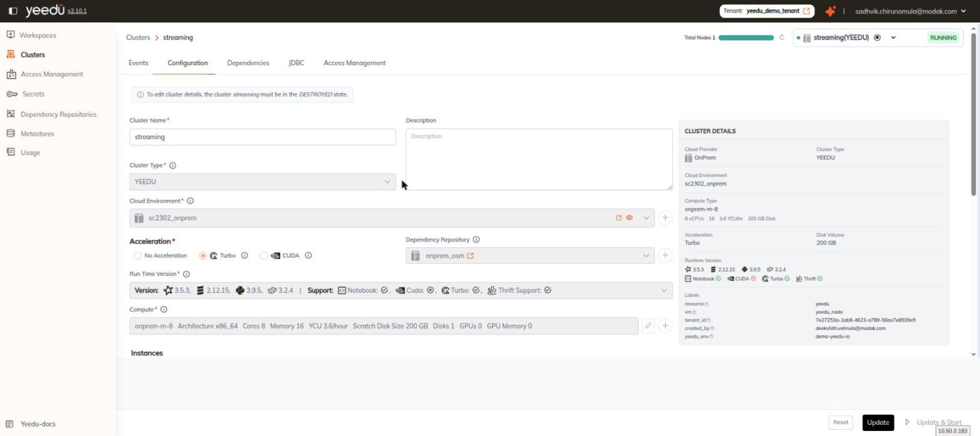Image resolution: width=980 pixels, height=436 pixels.
Task: Select the No Acceleration radio option
Action: point(137,255)
